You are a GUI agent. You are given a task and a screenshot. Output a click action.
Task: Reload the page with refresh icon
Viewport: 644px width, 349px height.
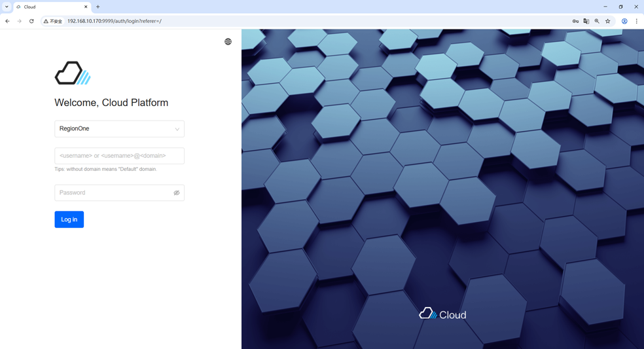pos(31,21)
